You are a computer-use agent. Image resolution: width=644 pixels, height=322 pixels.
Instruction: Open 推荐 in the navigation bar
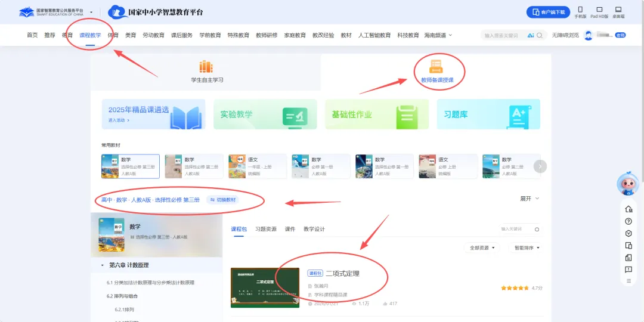(49, 35)
